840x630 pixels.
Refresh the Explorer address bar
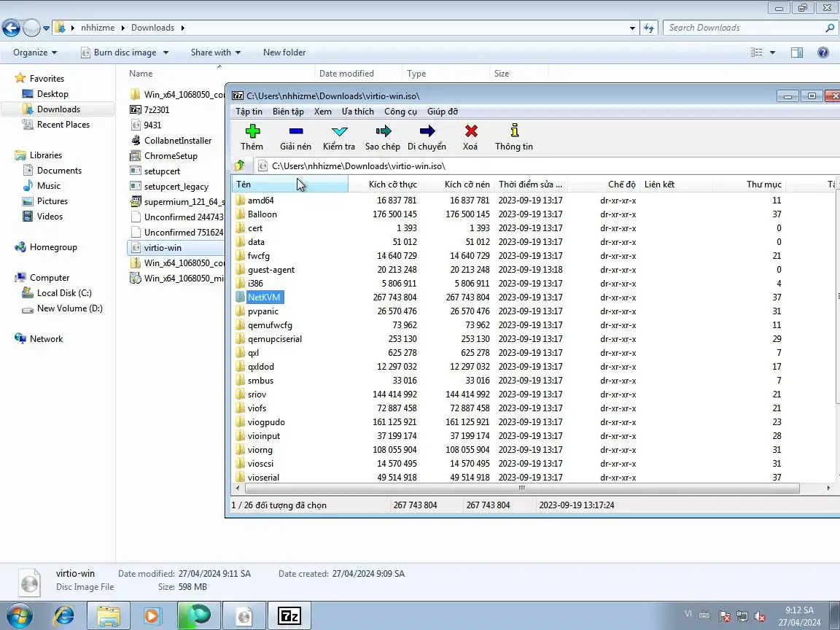click(x=649, y=28)
